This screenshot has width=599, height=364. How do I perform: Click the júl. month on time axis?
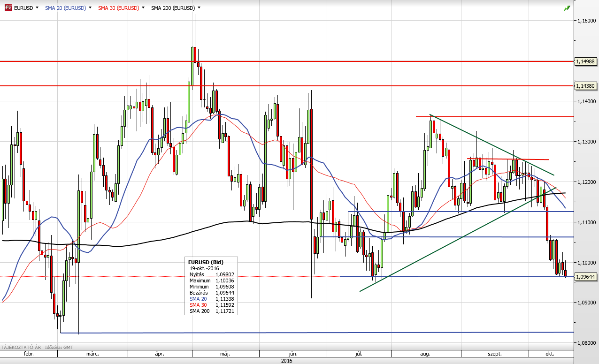[x=360, y=354]
